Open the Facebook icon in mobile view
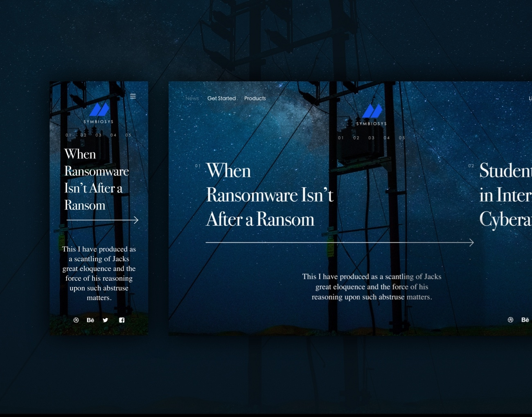Screen dimensions: 532x417 (122, 320)
